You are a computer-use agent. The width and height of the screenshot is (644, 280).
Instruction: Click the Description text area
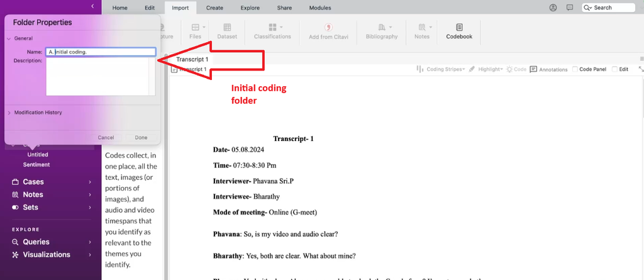click(x=97, y=77)
